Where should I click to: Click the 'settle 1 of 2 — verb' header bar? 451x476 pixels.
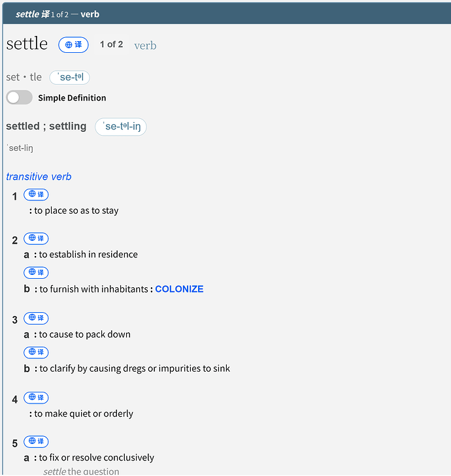[x=227, y=14]
